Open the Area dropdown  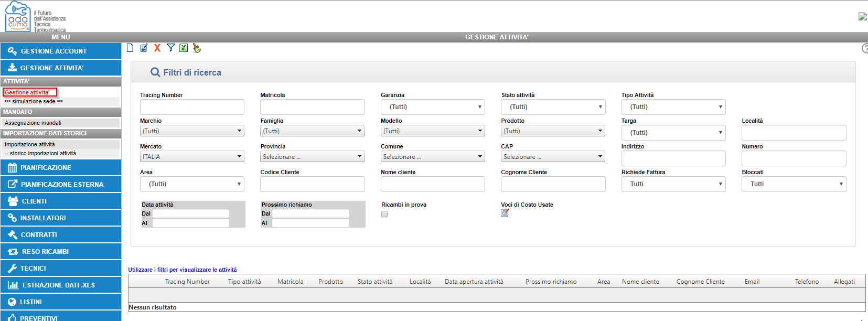(x=192, y=184)
